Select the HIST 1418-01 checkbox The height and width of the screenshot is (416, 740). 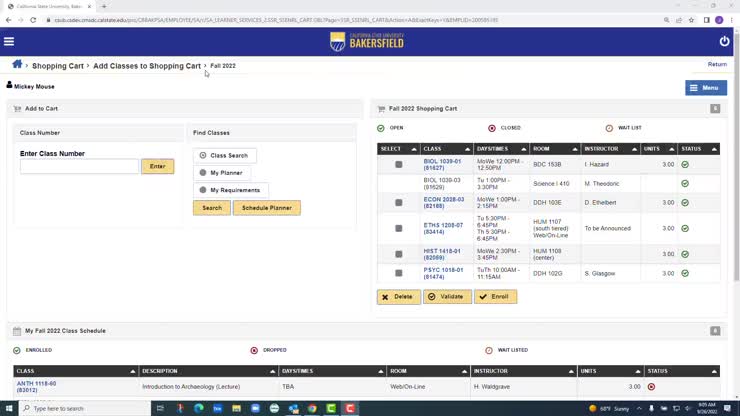click(399, 254)
